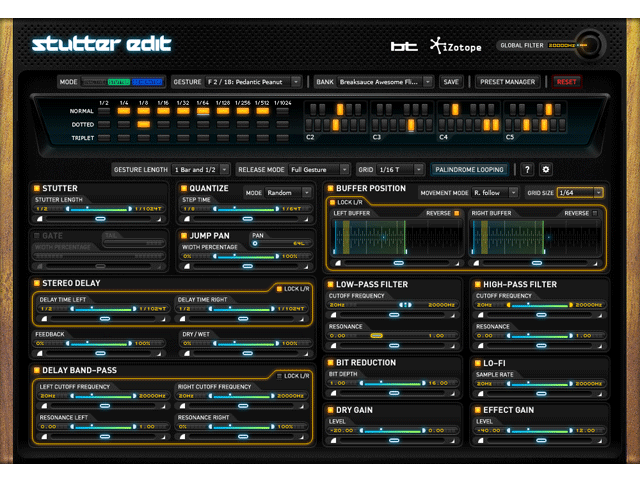This screenshot has width=640, height=480.
Task: Adjust the Bit Depth range slider
Action: [x=393, y=383]
